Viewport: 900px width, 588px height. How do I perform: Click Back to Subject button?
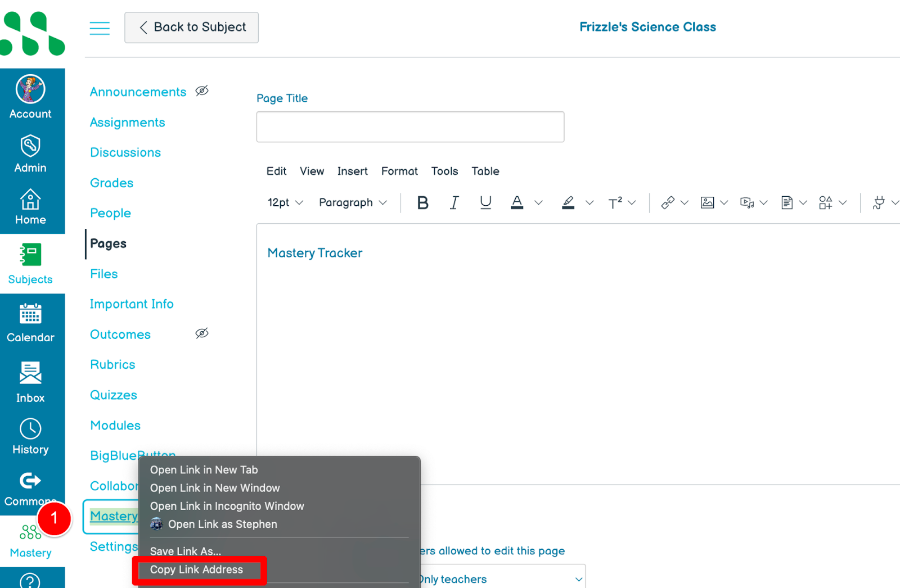pos(191,28)
